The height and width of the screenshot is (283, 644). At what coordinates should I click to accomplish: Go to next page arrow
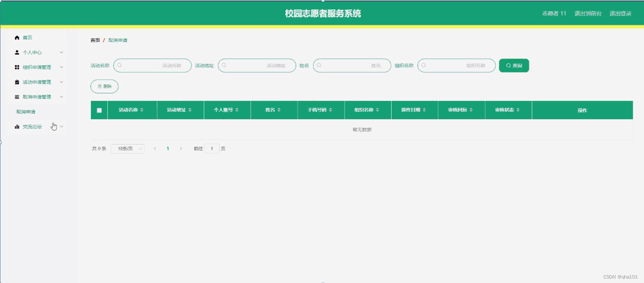tap(181, 149)
